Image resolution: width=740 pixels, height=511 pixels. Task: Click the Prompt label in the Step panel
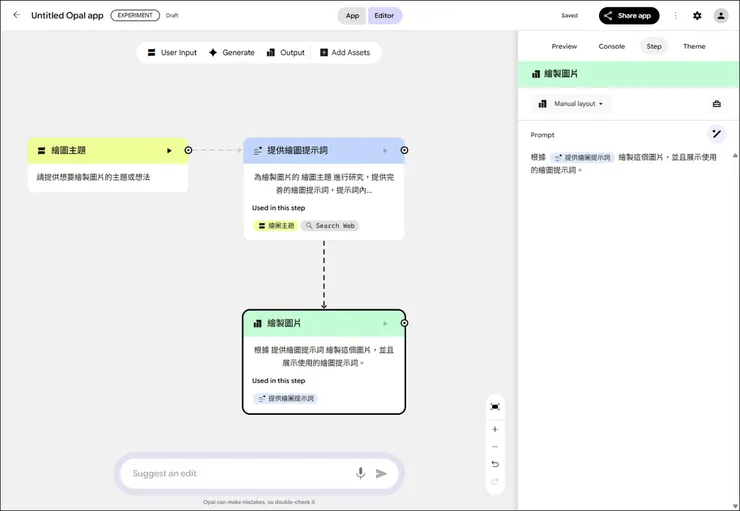click(542, 135)
